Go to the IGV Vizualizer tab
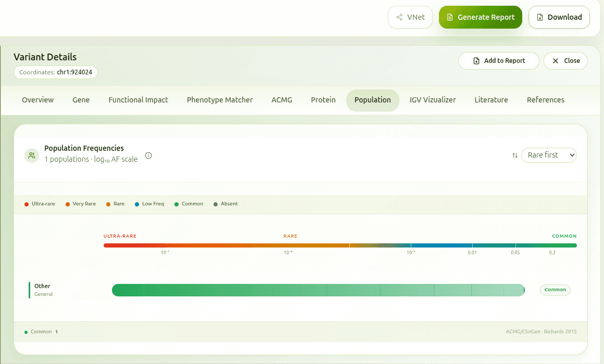604x364 pixels. tap(432, 100)
